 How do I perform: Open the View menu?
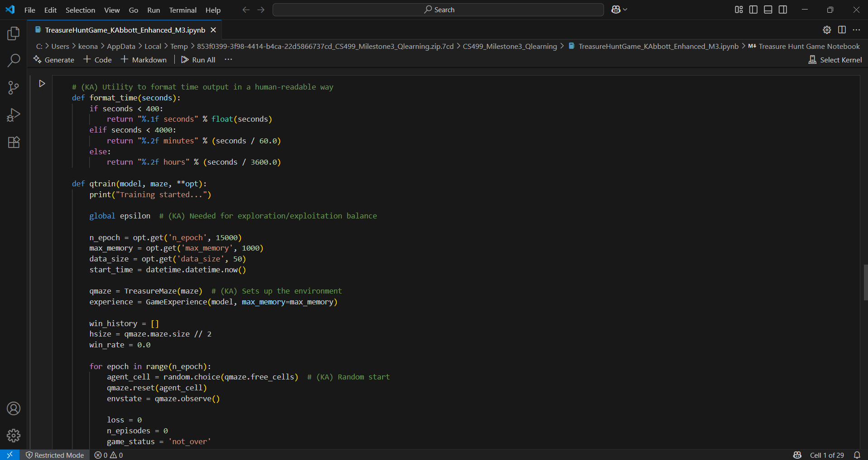pyautogui.click(x=112, y=10)
